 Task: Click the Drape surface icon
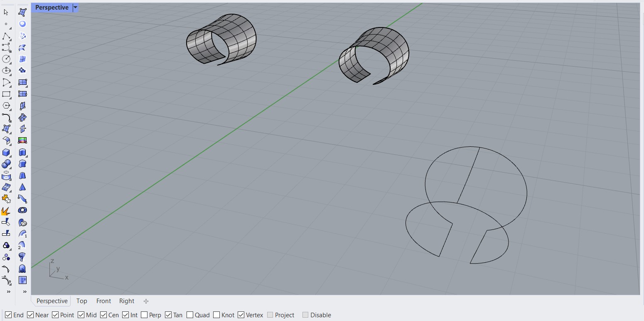point(22,269)
